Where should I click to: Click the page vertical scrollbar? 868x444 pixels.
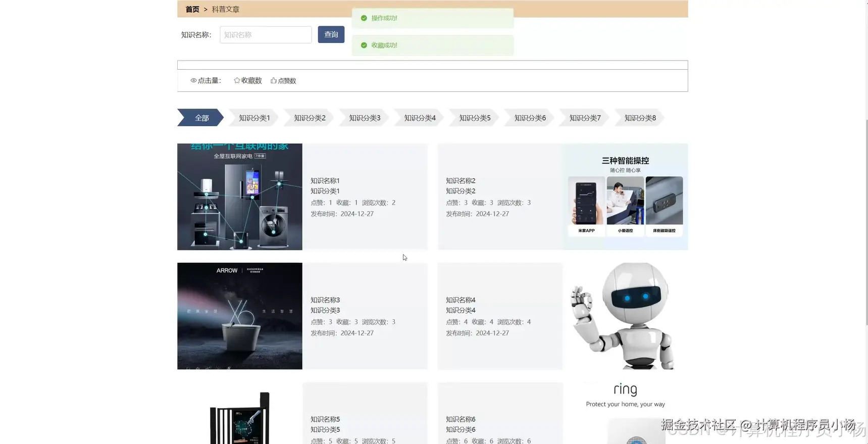pyautogui.click(x=866, y=222)
